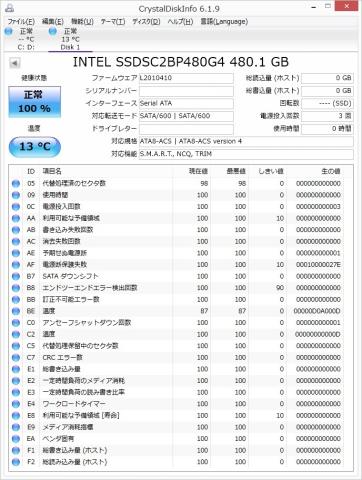
Task: Click the total host reads field
Action: 327,78
